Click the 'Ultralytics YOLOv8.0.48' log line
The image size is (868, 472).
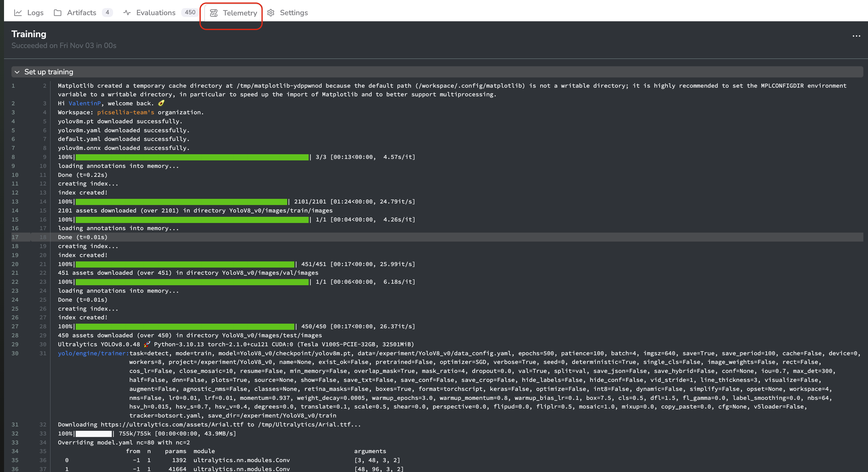[x=236, y=345]
